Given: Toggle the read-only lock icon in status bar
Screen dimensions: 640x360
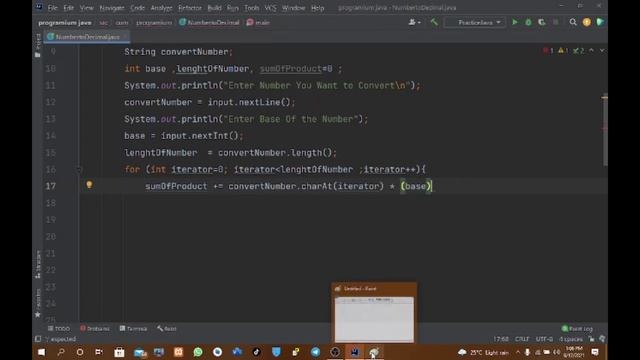Looking at the screenshot, I should (591, 339).
